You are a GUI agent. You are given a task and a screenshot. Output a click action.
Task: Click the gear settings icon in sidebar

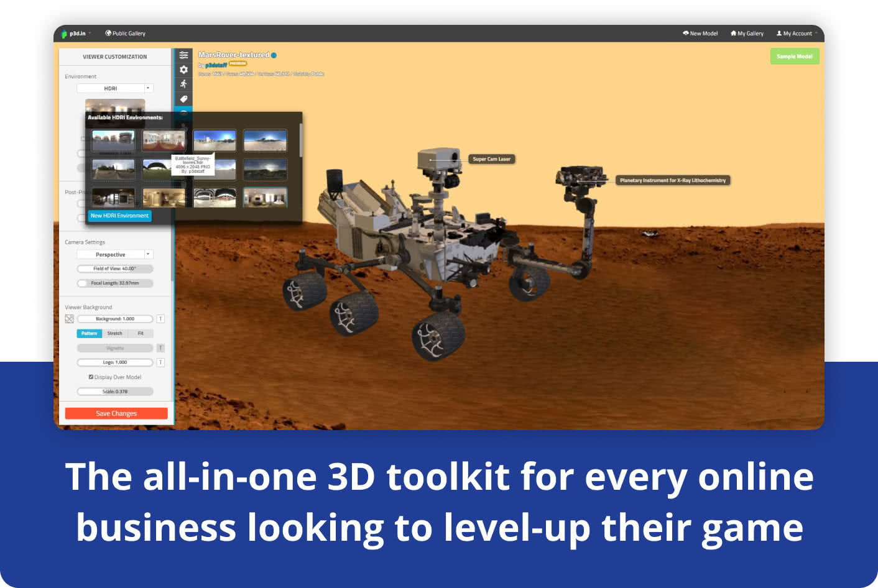[x=183, y=70]
